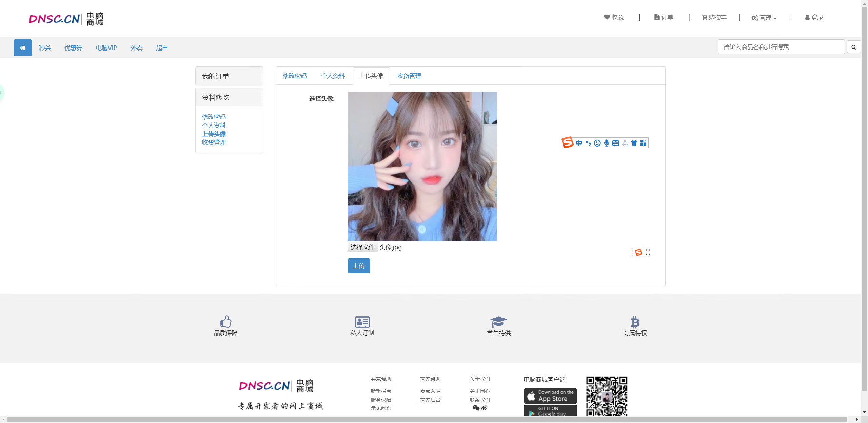Click the uploaded 头像.jpg thumbnail
This screenshot has width=868, height=423.
[422, 166]
